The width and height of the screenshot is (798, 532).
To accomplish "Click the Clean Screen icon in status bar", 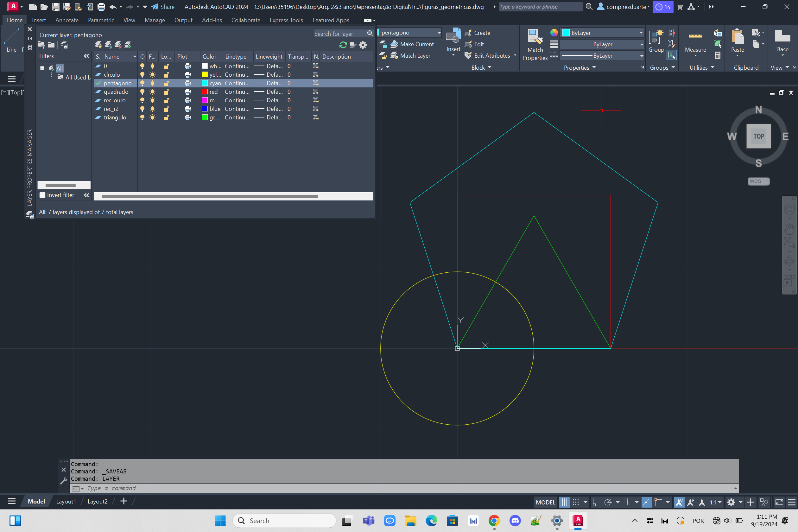I will point(779,502).
